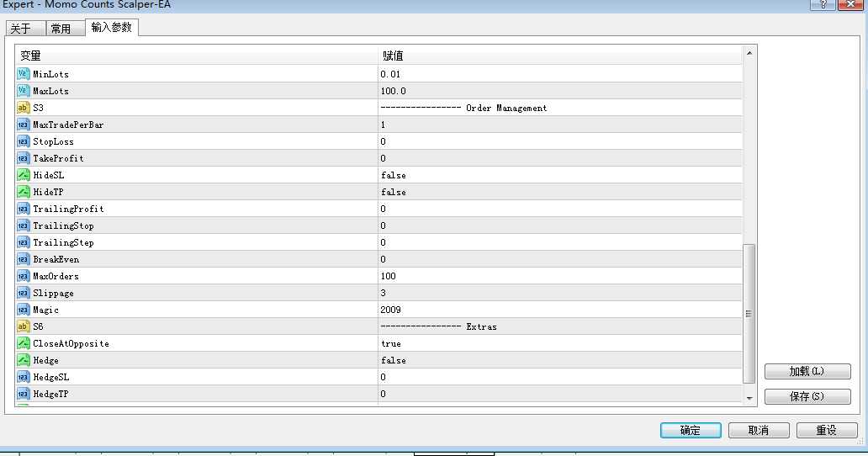Select the TrailingProfit variable name
Screen dimensions: 868x456
[x=68, y=209]
